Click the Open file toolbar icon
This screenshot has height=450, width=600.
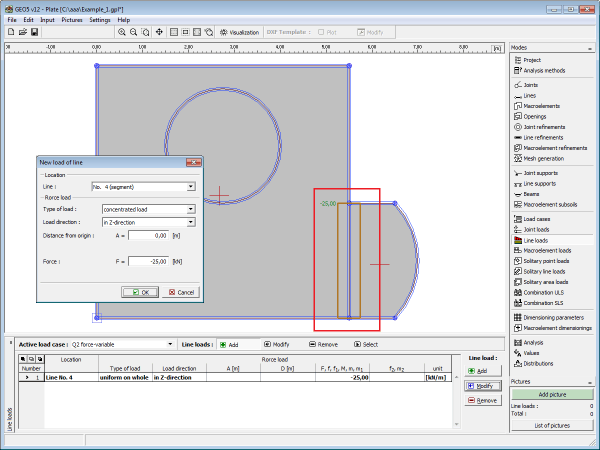(x=23, y=32)
